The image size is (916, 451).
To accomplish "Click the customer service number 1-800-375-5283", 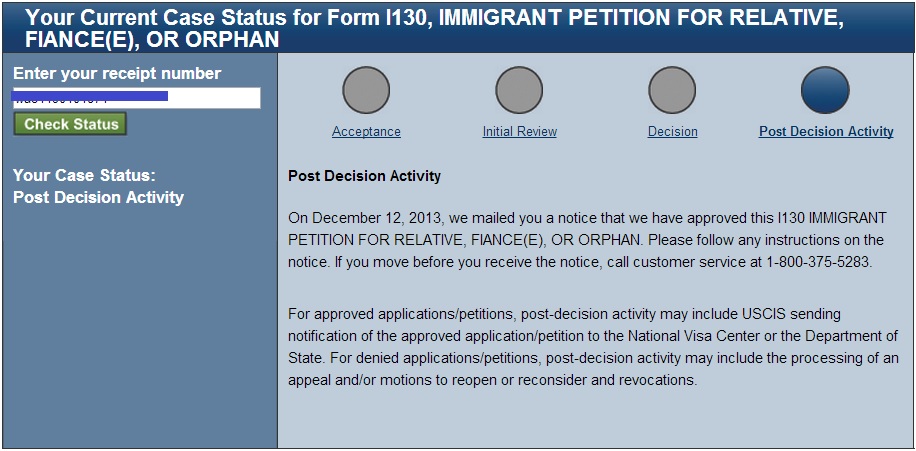I will (x=817, y=262).
